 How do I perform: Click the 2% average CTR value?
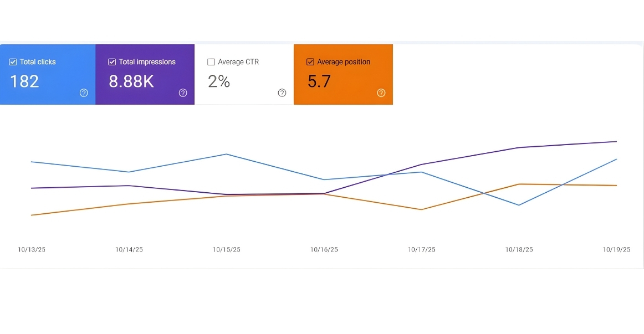219,81
